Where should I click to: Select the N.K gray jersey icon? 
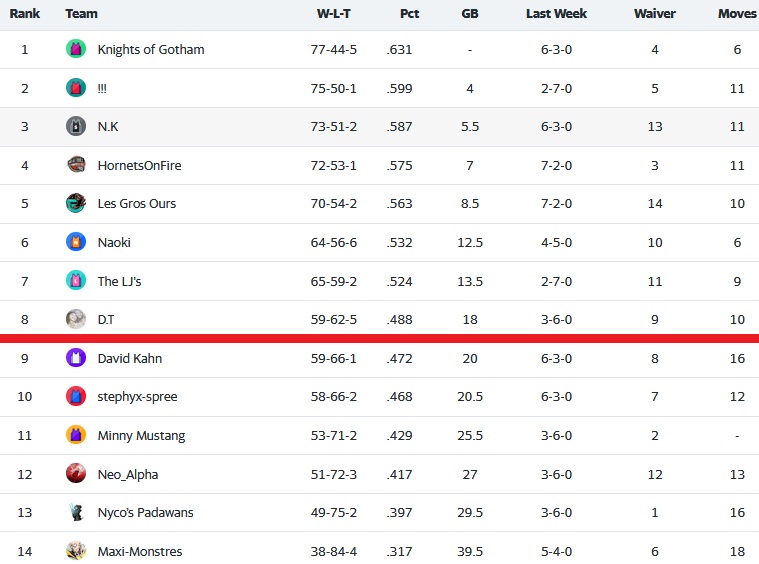coord(76,126)
